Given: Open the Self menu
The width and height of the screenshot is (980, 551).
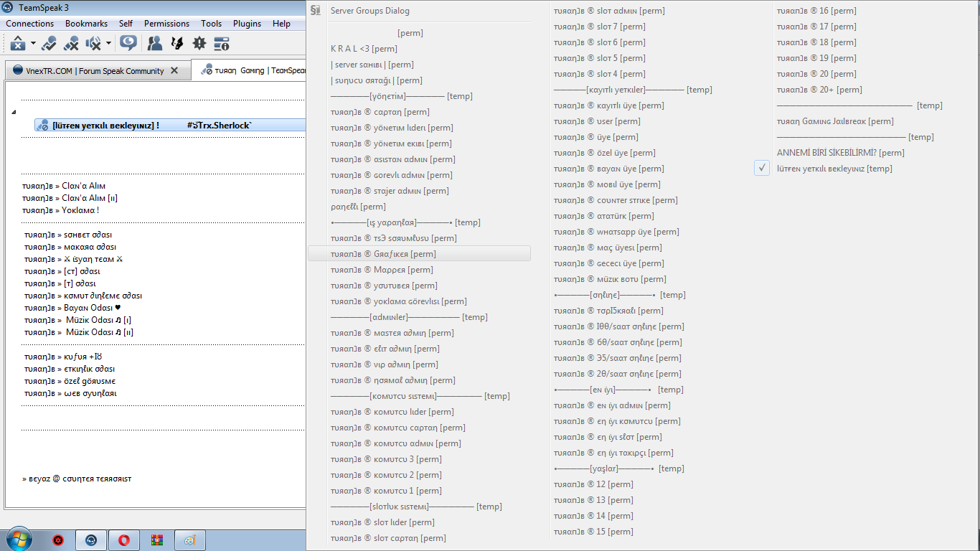Looking at the screenshot, I should tap(126, 24).
